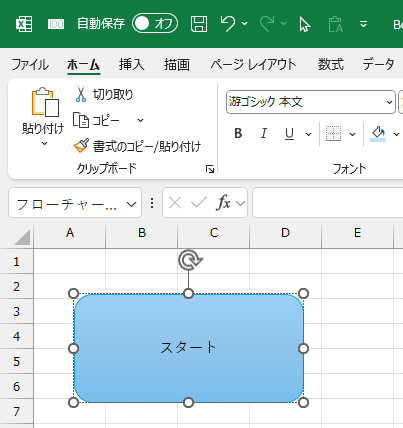This screenshot has width=403, height=428.
Task: Select column C header
Action: click(214, 233)
